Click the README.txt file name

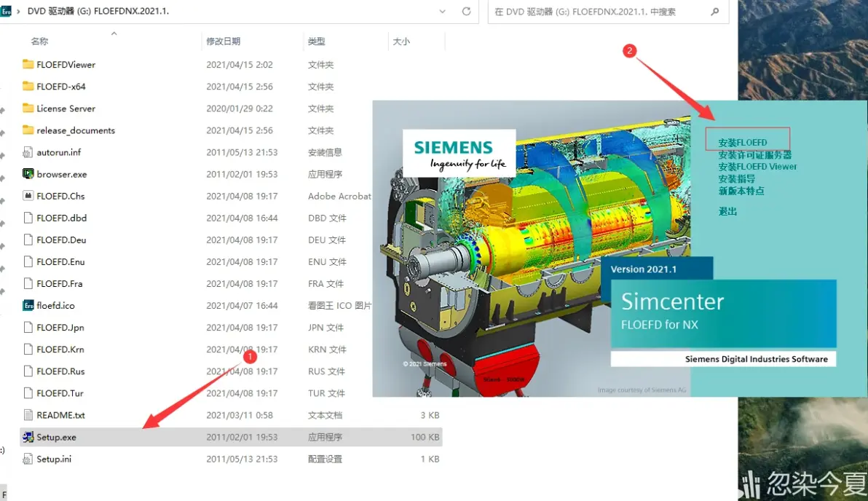coord(61,415)
